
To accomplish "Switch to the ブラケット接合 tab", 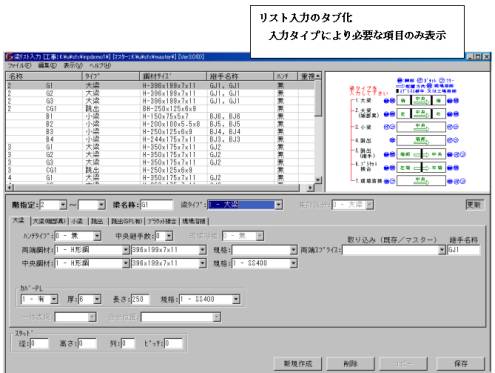I will coord(162,221).
